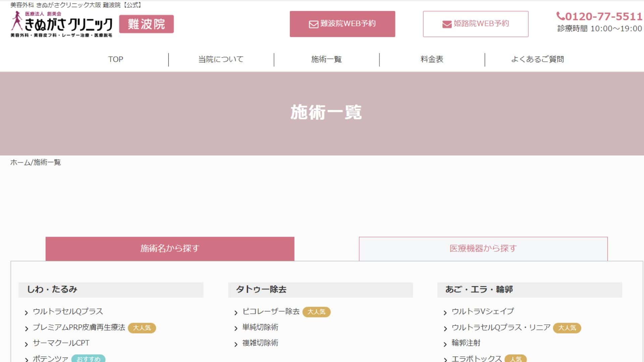
Task: Click chevron before 複雑切除術
Action: click(x=236, y=345)
